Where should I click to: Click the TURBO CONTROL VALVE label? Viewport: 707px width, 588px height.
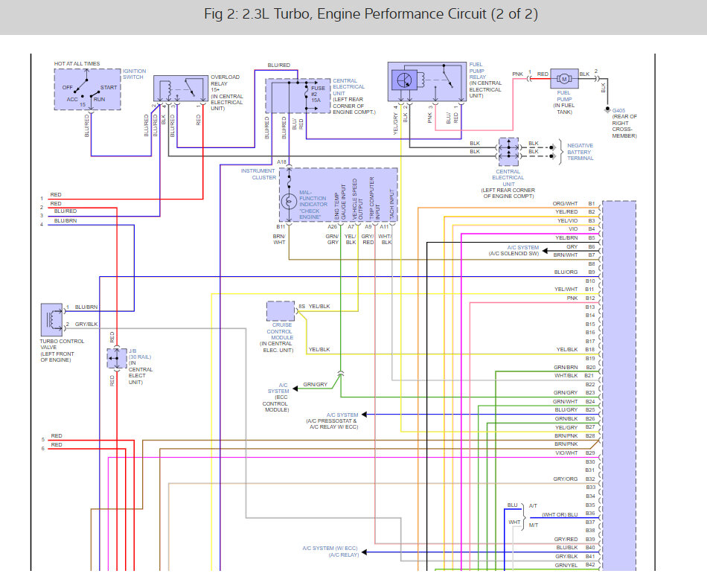pos(62,345)
